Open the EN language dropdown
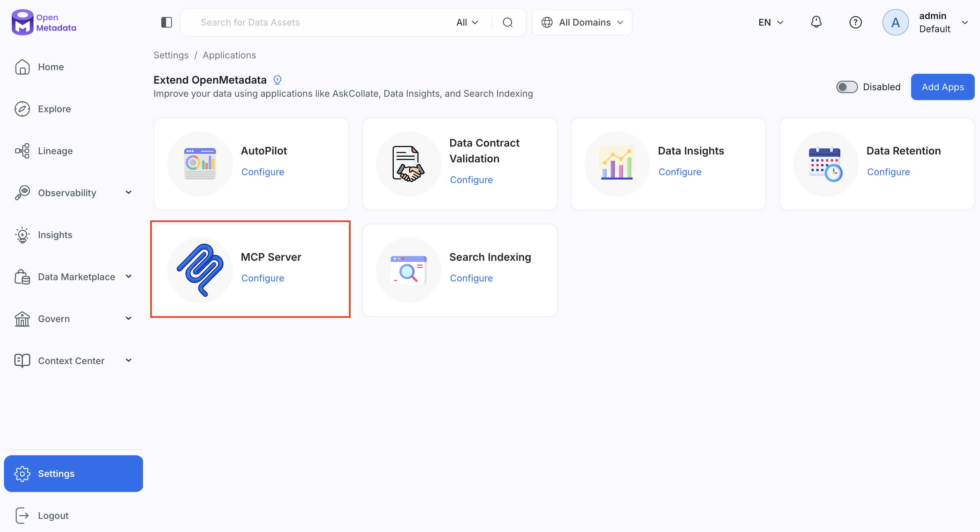The width and height of the screenshot is (980, 532). coord(771,22)
